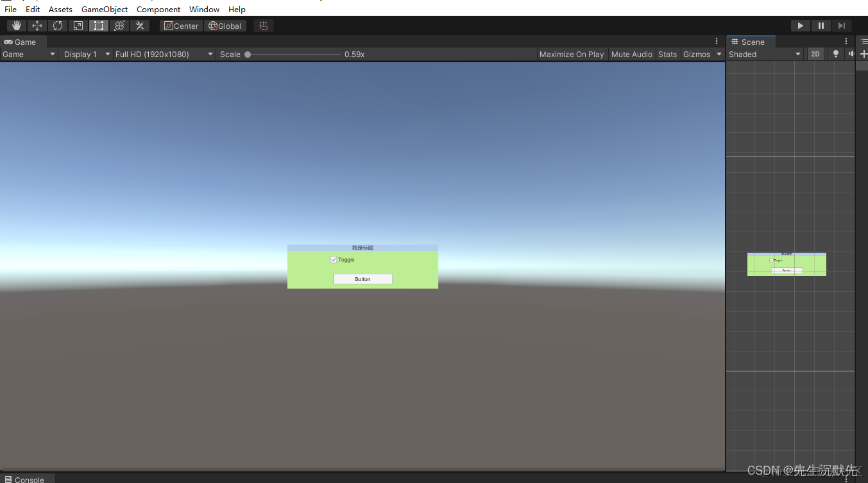The image size is (868, 483).
Task: Toggle Gizmos in Game view
Action: (x=697, y=55)
